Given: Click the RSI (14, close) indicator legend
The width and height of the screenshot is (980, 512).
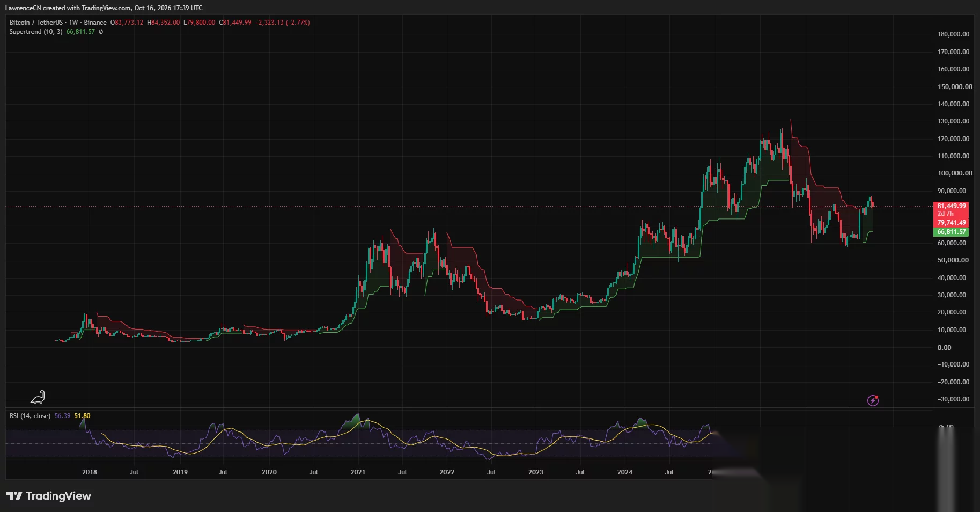Looking at the screenshot, I should click(x=30, y=416).
